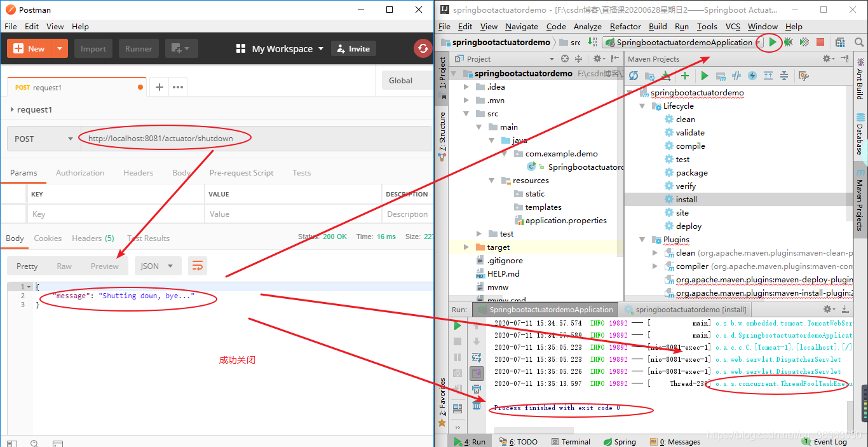Open Search Everywhere magnifier in IntelliJ
The height and width of the screenshot is (447, 868).
[x=858, y=42]
